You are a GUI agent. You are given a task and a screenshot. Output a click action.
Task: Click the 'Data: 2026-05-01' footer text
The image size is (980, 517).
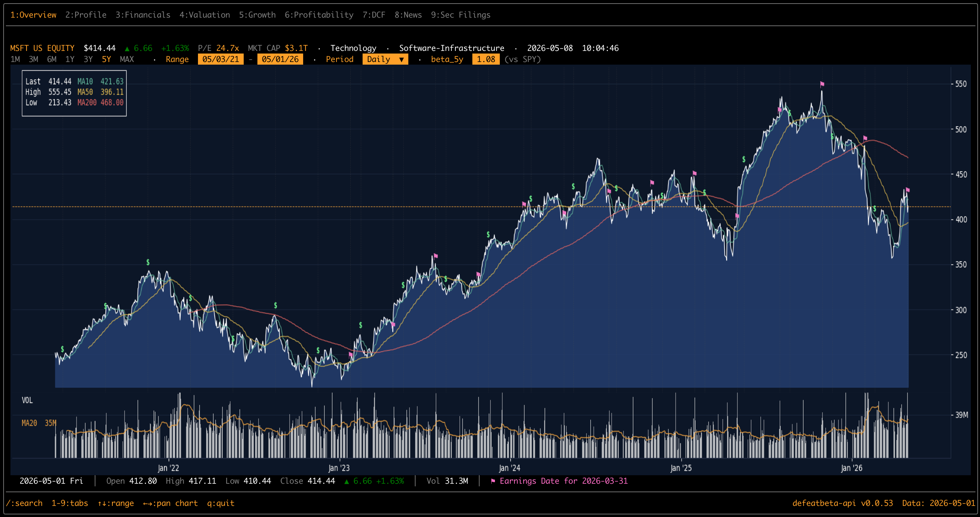coord(939,503)
